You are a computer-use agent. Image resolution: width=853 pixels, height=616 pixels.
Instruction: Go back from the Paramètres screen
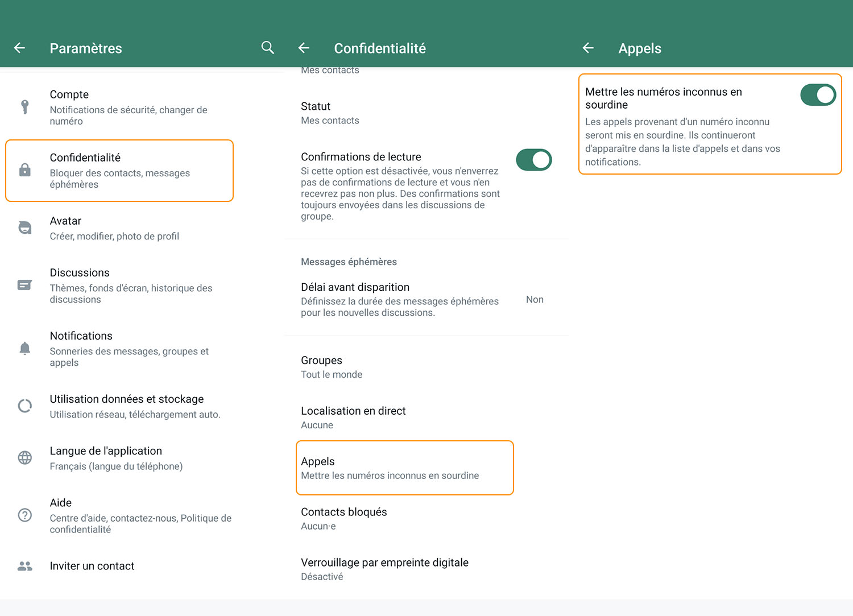[20, 48]
